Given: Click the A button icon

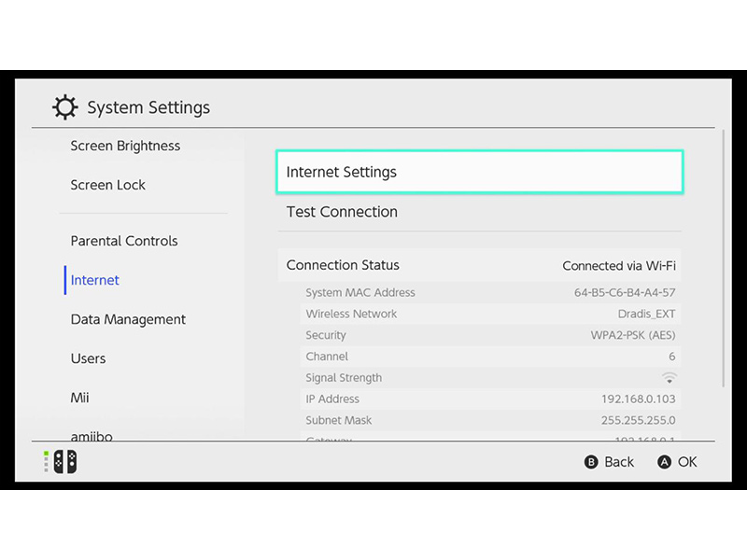Looking at the screenshot, I should tap(664, 462).
